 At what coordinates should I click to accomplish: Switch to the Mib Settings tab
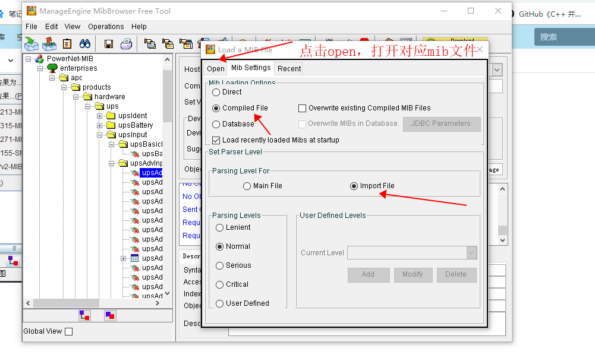pos(251,68)
